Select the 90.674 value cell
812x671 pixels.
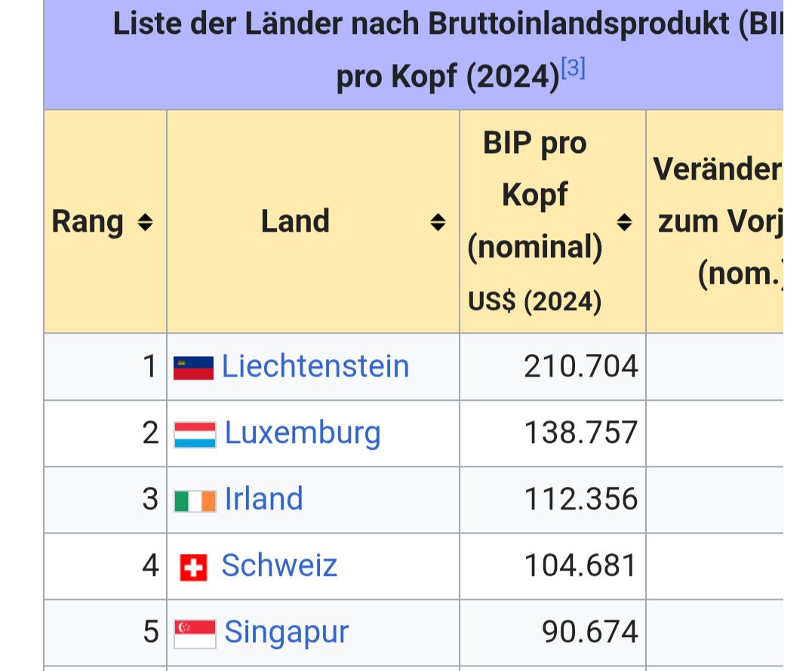click(x=552, y=633)
